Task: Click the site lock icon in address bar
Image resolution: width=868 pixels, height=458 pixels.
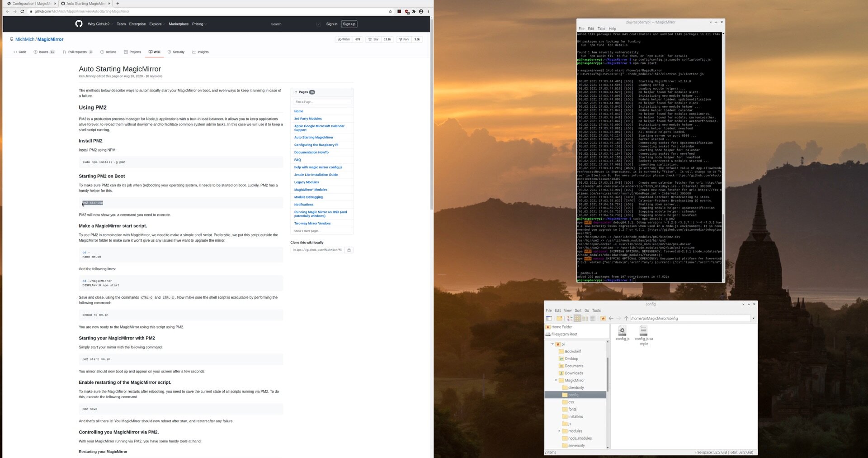Action: pyautogui.click(x=31, y=11)
